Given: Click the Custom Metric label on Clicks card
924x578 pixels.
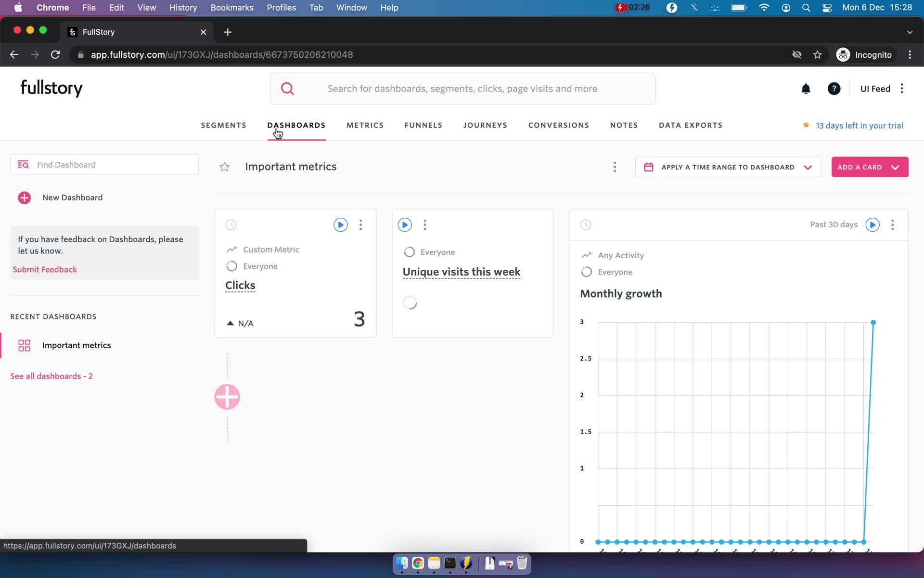Looking at the screenshot, I should point(271,250).
